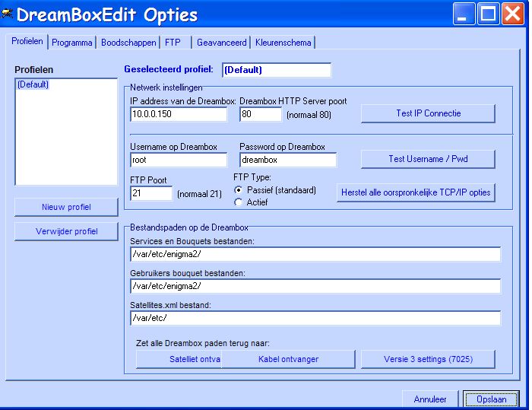Open the Programma tab
Image resolution: width=532 pixels, height=410 pixels.
tap(72, 43)
